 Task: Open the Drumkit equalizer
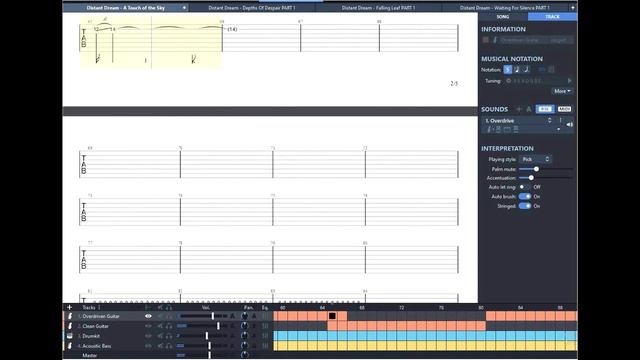click(265, 336)
